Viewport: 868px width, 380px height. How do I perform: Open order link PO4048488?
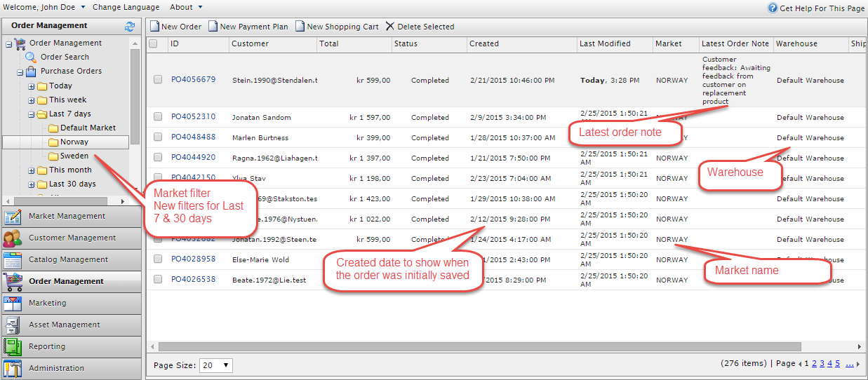pos(193,137)
